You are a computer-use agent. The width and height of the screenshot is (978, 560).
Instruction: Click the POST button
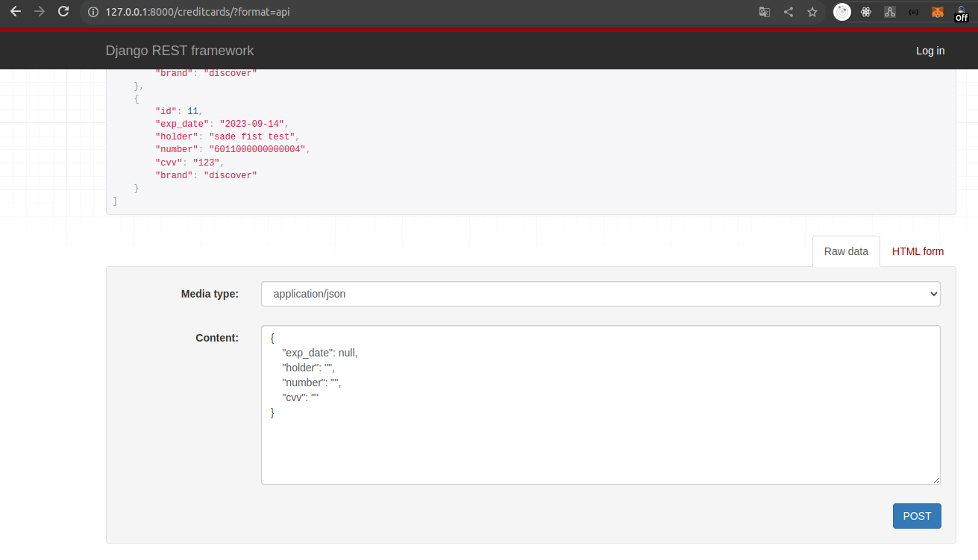tap(917, 515)
